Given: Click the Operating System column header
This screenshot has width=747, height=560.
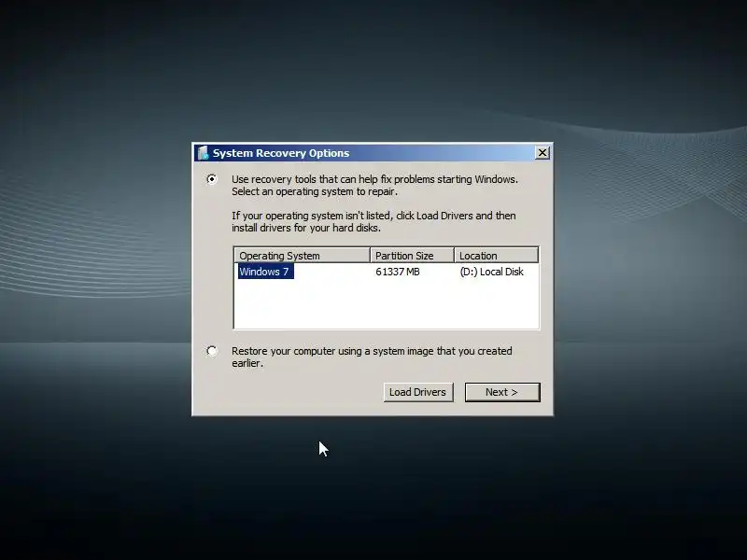Looking at the screenshot, I should pos(302,255).
